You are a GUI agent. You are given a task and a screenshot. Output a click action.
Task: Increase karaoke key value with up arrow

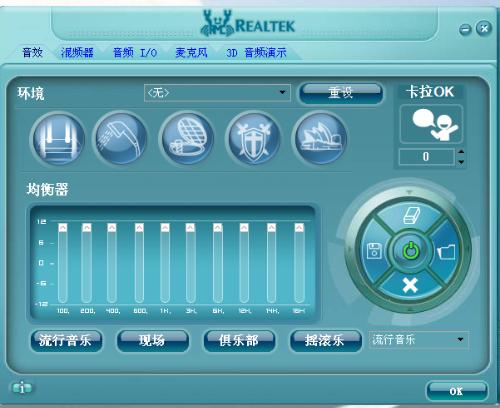[x=461, y=152]
